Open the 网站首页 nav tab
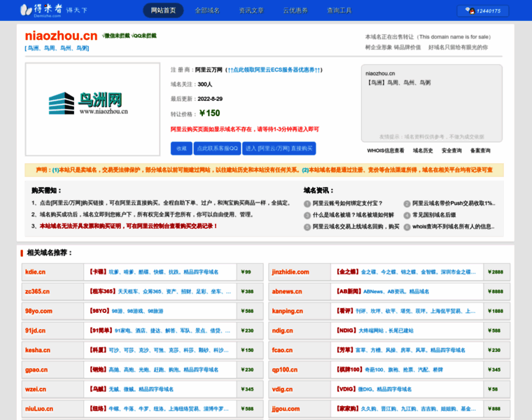Image resolution: width=532 pixels, height=420 pixels. [x=163, y=10]
